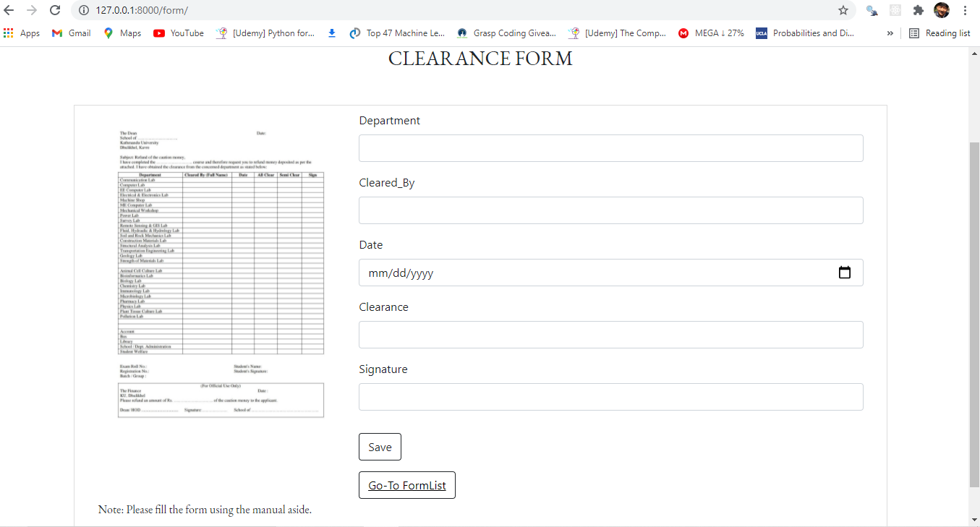Click the Department input field

coord(611,147)
